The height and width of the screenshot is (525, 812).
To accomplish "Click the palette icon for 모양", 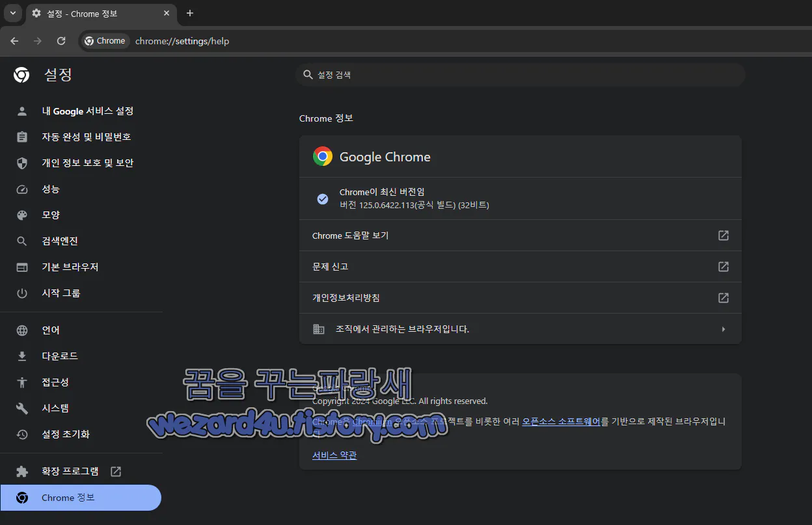I will click(22, 215).
